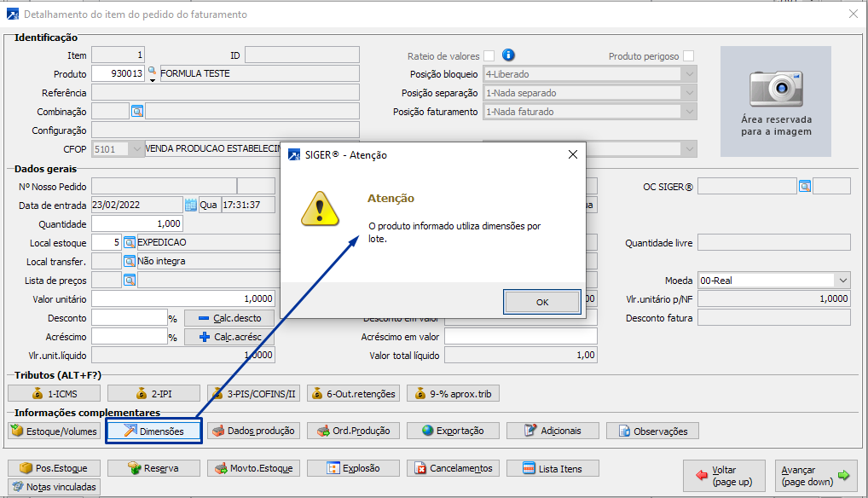Toggle Produto perigoso checkbox
The height and width of the screenshot is (498, 868).
[689, 56]
